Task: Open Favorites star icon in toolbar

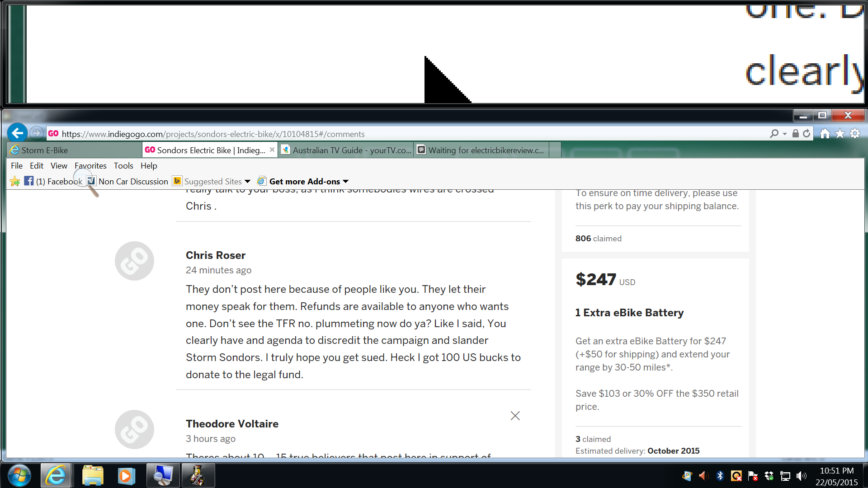Action: pyautogui.click(x=840, y=134)
